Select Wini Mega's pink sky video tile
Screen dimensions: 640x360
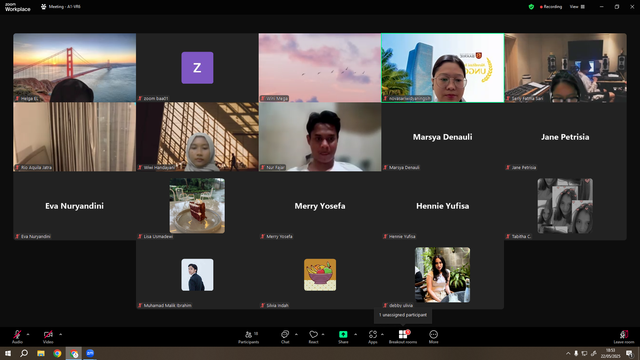pyautogui.click(x=320, y=67)
